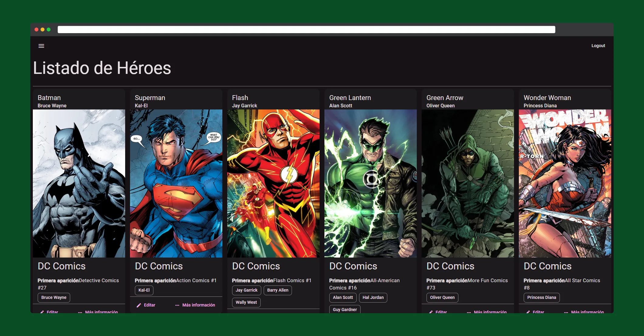This screenshot has width=644, height=336.
Task: Click the yellow minimize window dot
Action: pos(43,29)
